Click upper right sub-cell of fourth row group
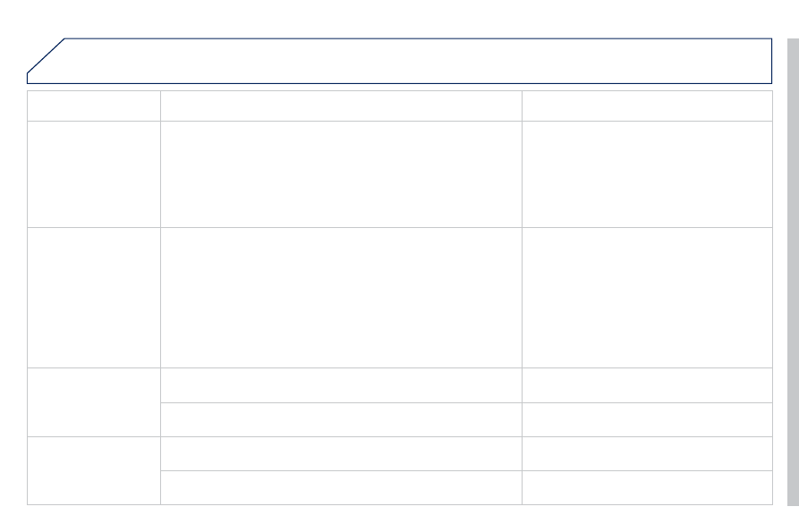The width and height of the screenshot is (799, 532). [647, 384]
